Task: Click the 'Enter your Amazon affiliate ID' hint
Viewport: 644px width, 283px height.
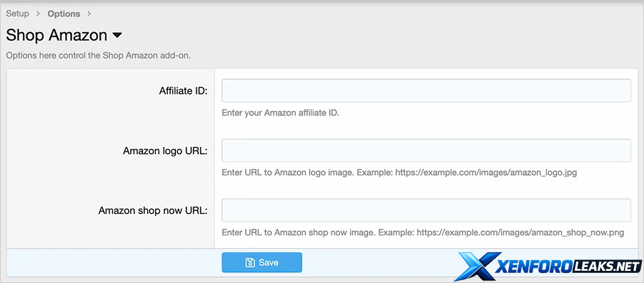Action: pyautogui.click(x=280, y=113)
